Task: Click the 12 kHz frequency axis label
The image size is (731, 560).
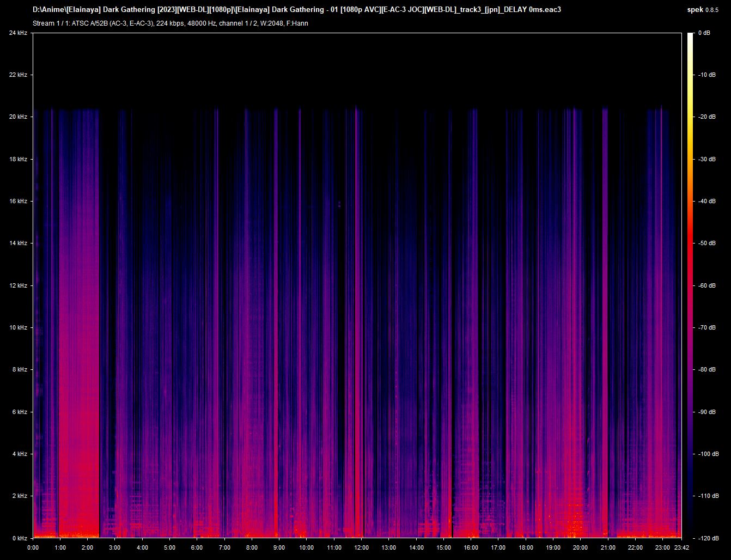Action: pyautogui.click(x=18, y=285)
